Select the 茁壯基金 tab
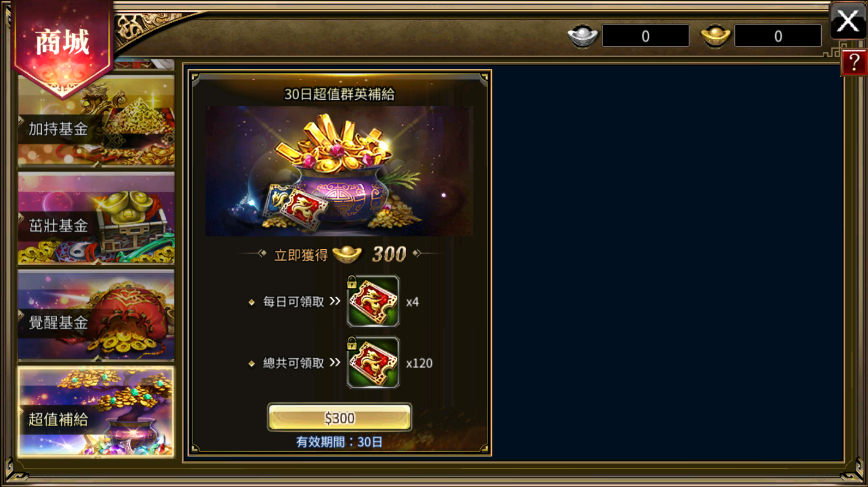 pos(96,218)
